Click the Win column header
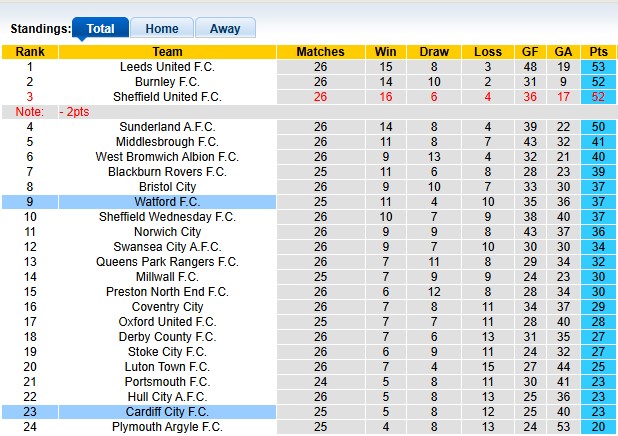This screenshot has height=436, width=618. tap(385, 52)
